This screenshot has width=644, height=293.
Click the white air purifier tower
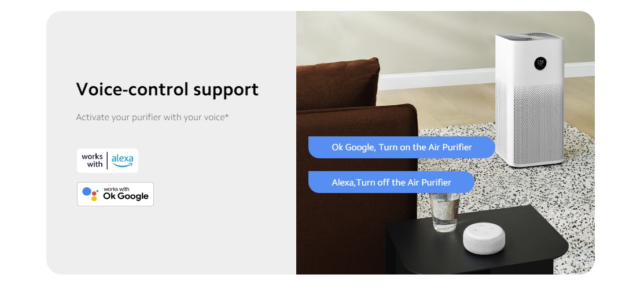tap(529, 100)
